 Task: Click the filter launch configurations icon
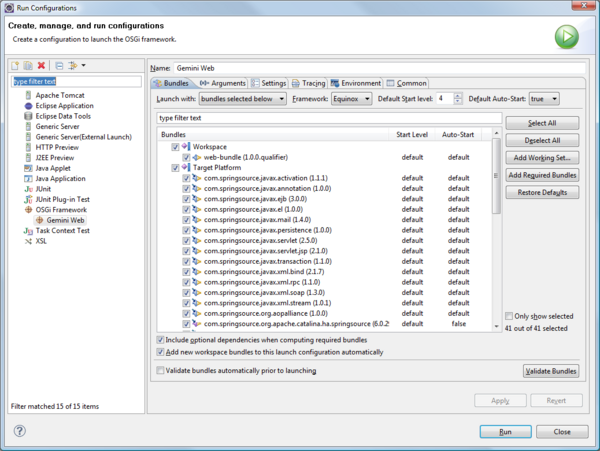73,66
